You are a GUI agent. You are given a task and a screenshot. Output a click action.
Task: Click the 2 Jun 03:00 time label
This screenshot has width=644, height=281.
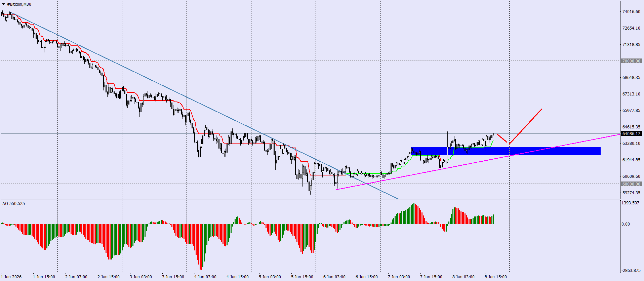click(x=76, y=277)
